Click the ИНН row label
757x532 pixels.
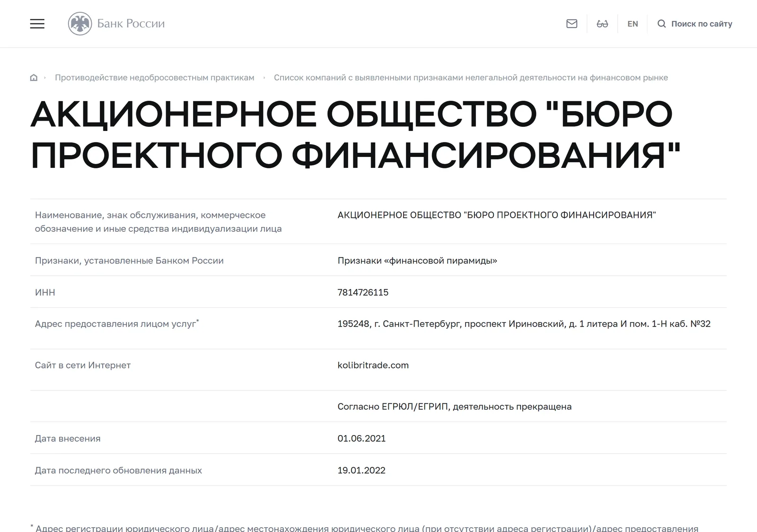[x=45, y=292]
